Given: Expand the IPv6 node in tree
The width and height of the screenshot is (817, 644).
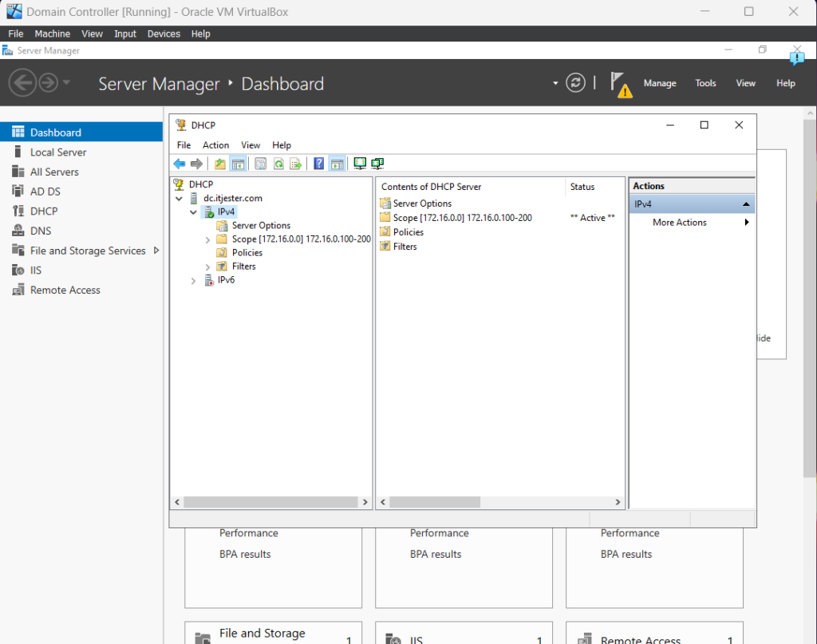Looking at the screenshot, I should click(194, 281).
